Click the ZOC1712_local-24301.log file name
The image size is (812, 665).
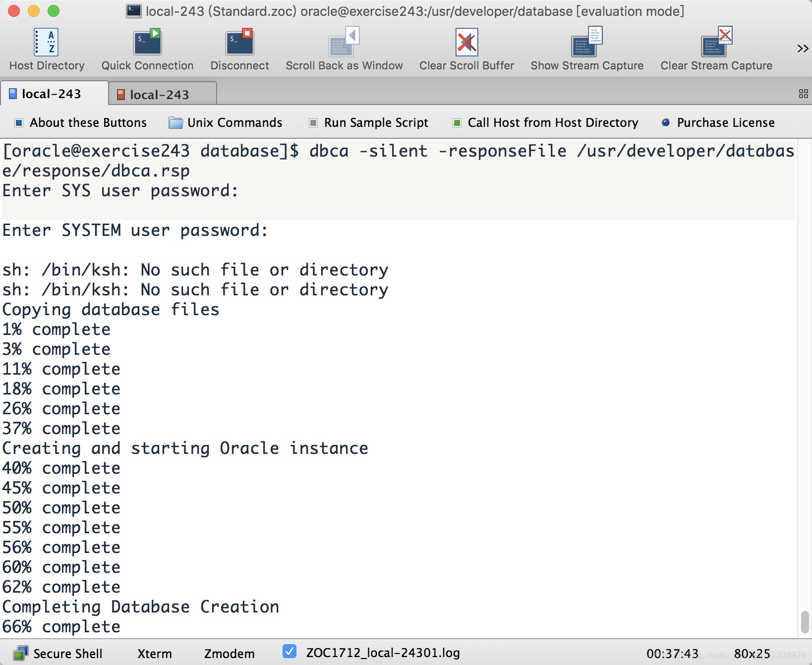tap(383, 653)
